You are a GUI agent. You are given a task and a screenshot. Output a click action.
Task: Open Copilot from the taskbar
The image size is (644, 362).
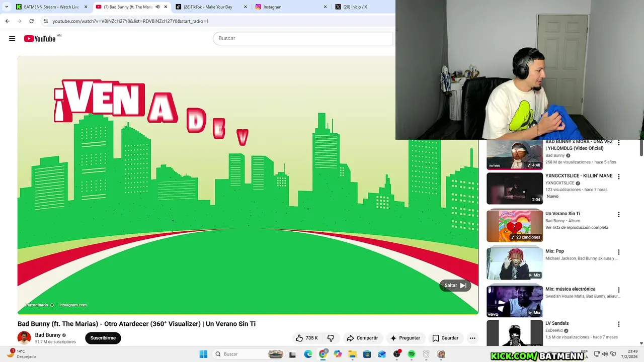point(338,354)
